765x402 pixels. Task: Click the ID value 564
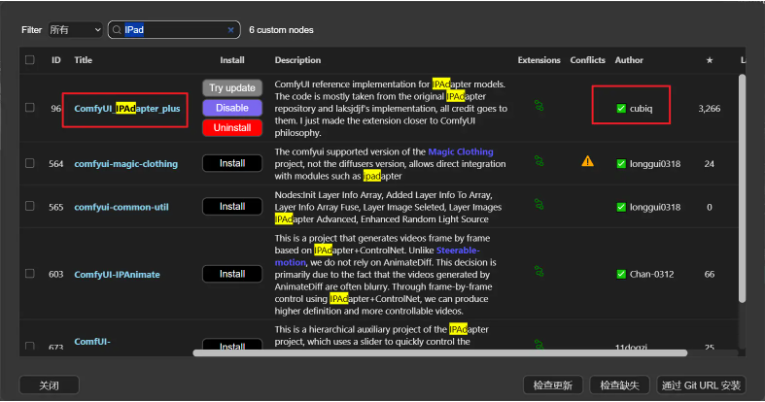[56, 163]
